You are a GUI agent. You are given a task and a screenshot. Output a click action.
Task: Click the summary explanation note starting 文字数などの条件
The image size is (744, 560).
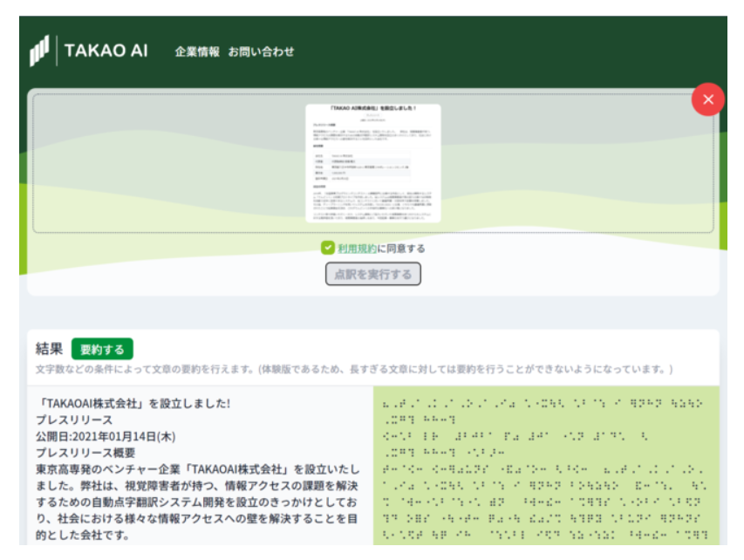[354, 369]
